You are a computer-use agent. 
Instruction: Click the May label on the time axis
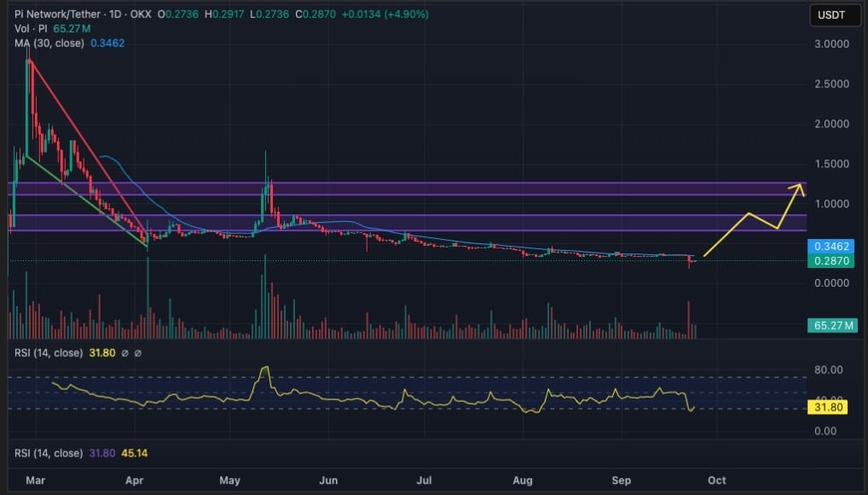[229, 480]
